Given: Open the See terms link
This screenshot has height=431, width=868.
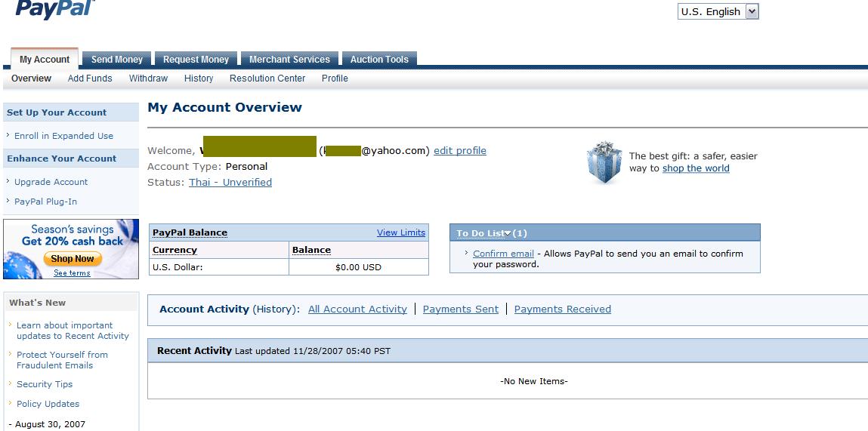Looking at the screenshot, I should point(72,272).
